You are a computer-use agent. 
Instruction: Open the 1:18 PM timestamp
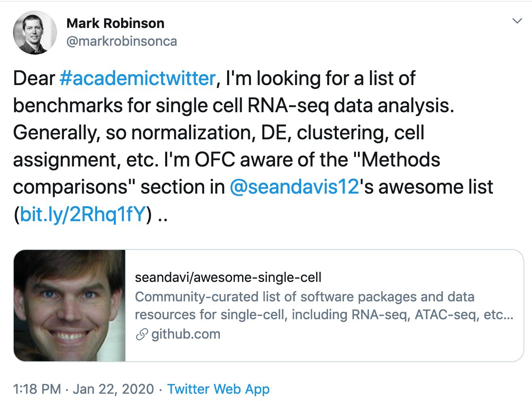pos(37,389)
